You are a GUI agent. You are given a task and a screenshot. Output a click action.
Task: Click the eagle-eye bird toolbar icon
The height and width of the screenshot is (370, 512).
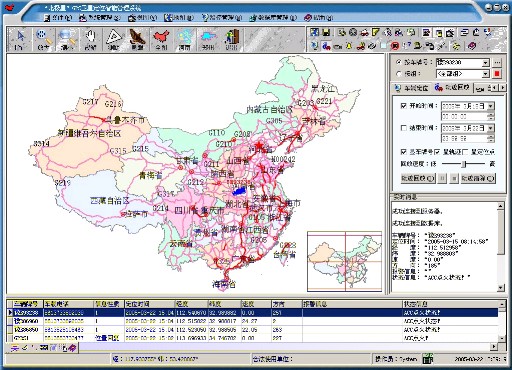pyautogui.click(x=137, y=39)
